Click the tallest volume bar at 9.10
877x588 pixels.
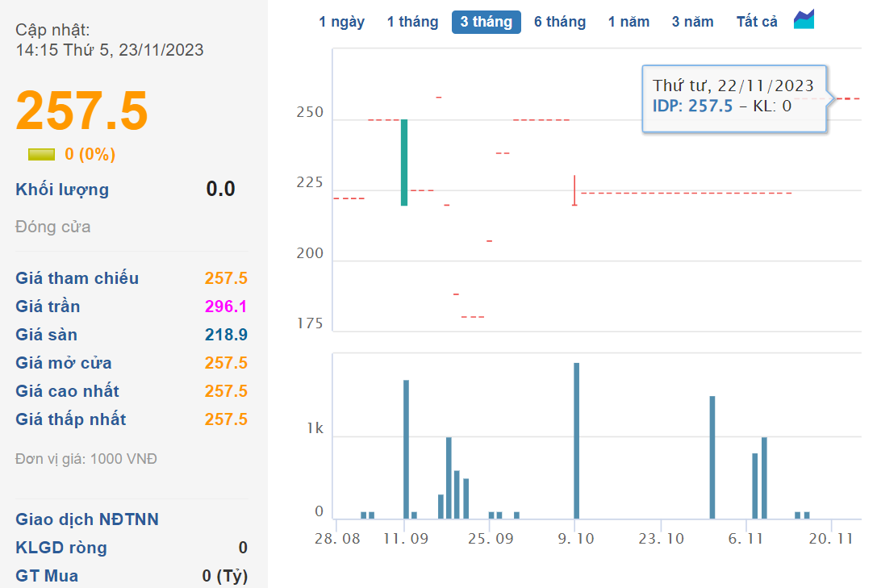pos(576,440)
